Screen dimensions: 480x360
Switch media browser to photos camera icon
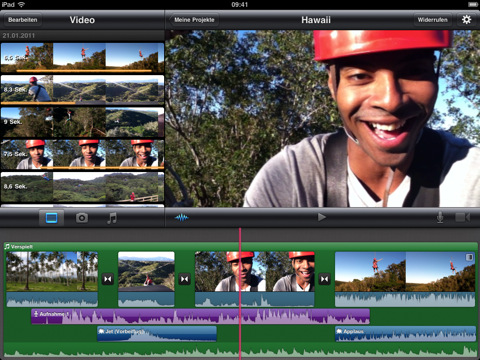(x=82, y=218)
